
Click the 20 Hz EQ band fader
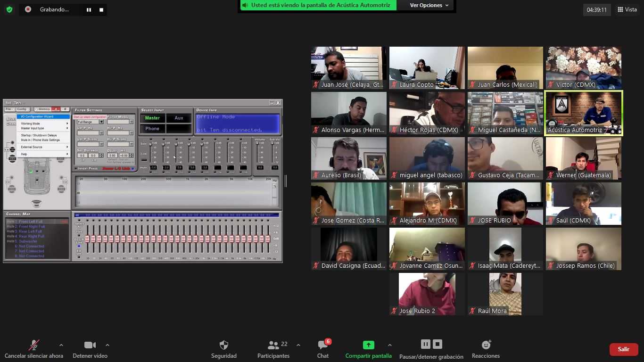pyautogui.click(x=87, y=239)
